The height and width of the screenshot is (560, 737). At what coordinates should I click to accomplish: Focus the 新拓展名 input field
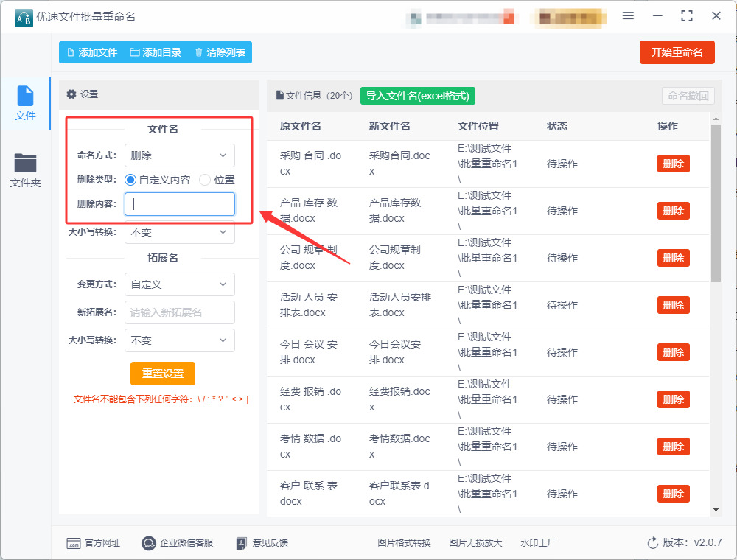[180, 312]
